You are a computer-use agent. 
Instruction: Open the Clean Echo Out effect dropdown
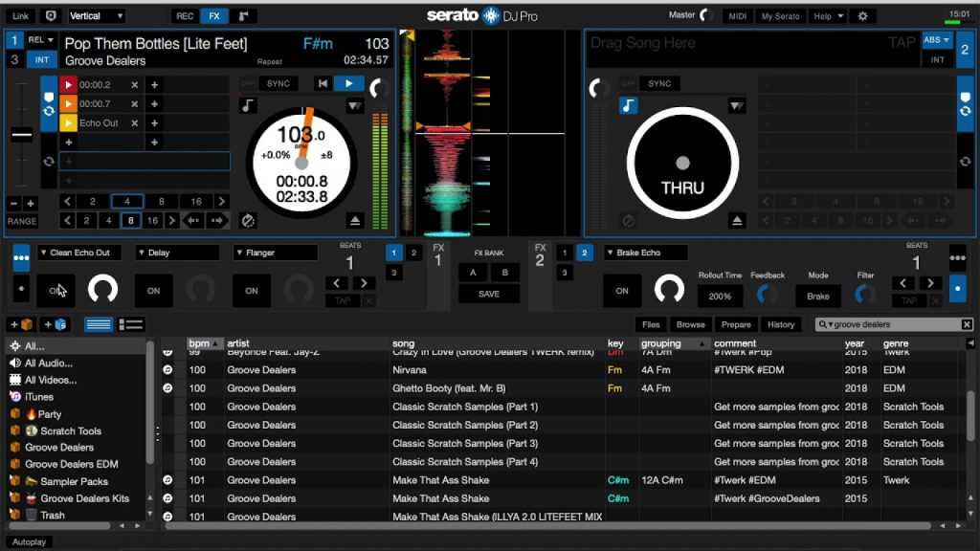point(81,253)
